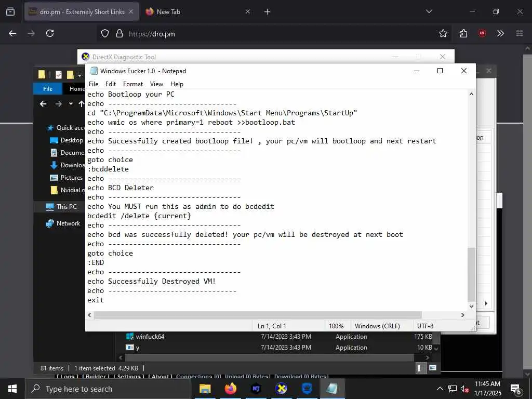
Task: Click the UTF-8 encoding status entry
Action: (x=425, y=326)
